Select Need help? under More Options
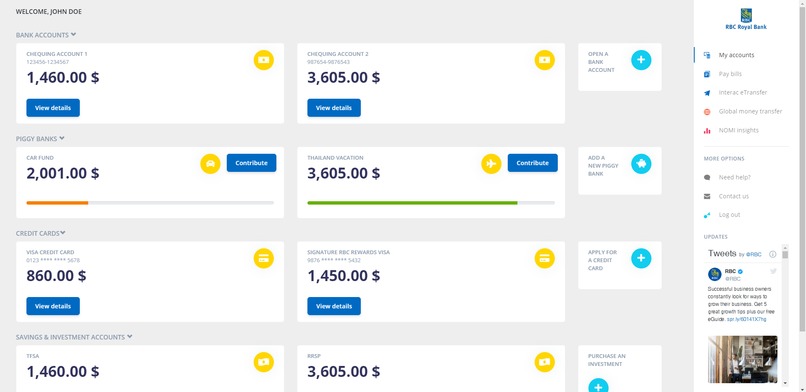This screenshot has height=392, width=806. (735, 177)
